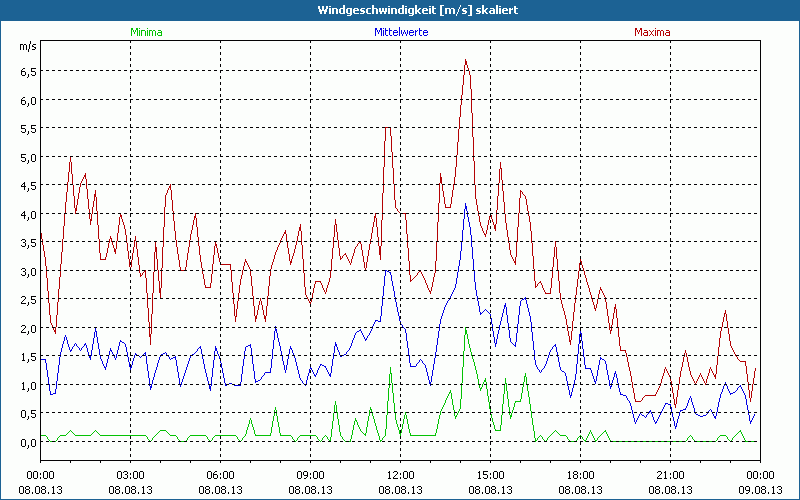Click the '3,5' y-axis value
Screen dimensions: 800x500
pyautogui.click(x=29, y=243)
